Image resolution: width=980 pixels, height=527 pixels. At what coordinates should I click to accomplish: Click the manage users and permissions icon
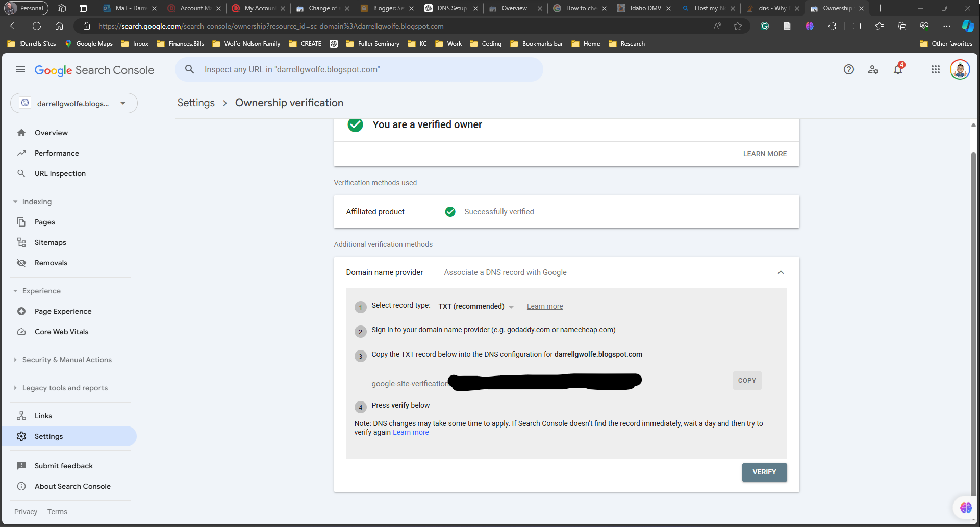coord(873,70)
